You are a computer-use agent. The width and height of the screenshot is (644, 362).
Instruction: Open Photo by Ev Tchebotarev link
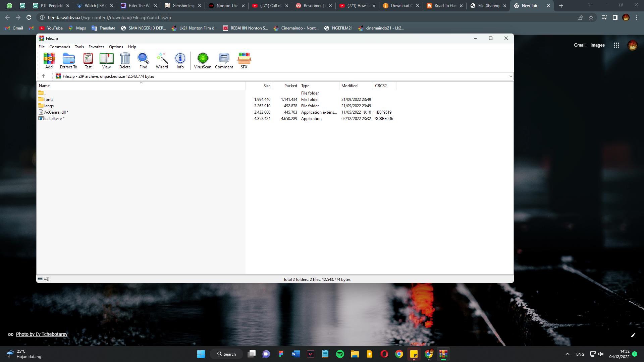(x=42, y=334)
